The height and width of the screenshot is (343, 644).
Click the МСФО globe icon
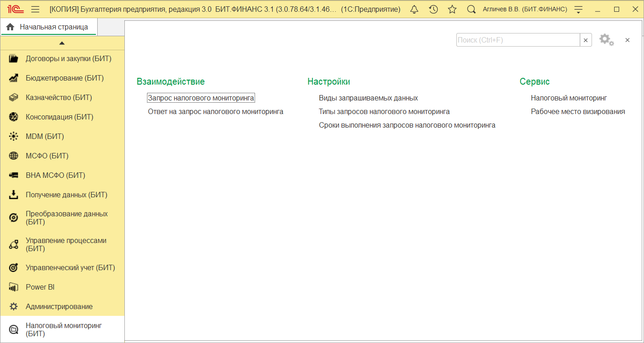click(x=14, y=156)
